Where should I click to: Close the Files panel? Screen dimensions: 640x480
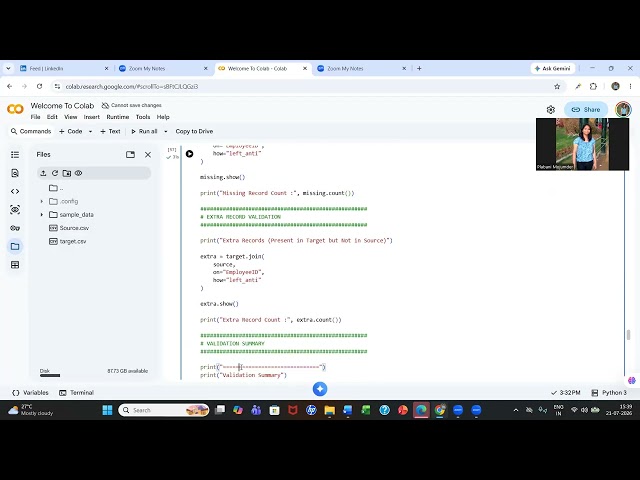148,155
